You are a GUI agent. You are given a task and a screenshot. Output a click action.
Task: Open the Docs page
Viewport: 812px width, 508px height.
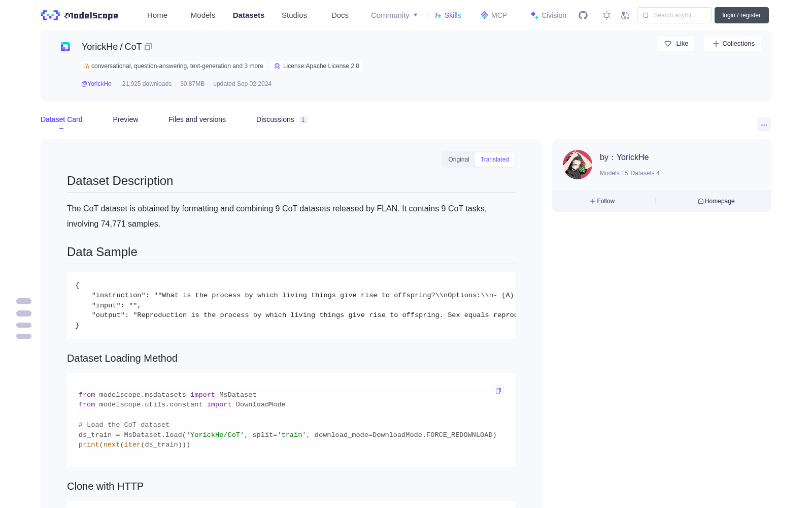340,15
